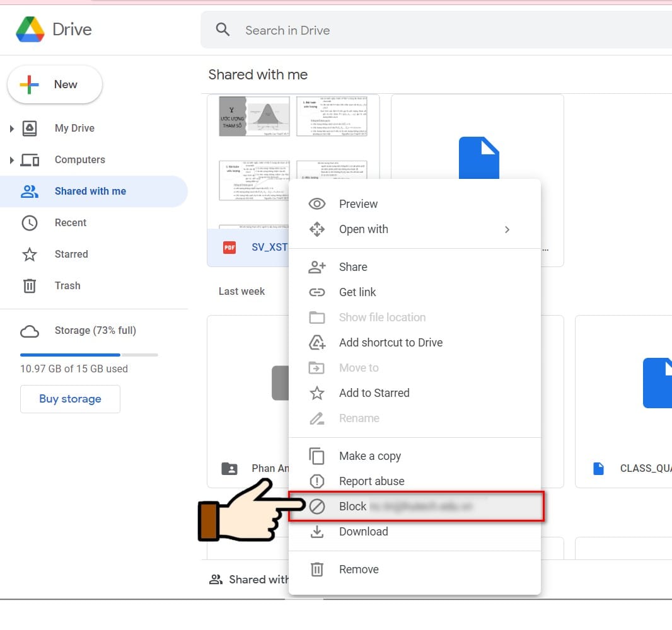Click the Recent clock icon
The width and height of the screenshot is (672, 630).
click(29, 222)
